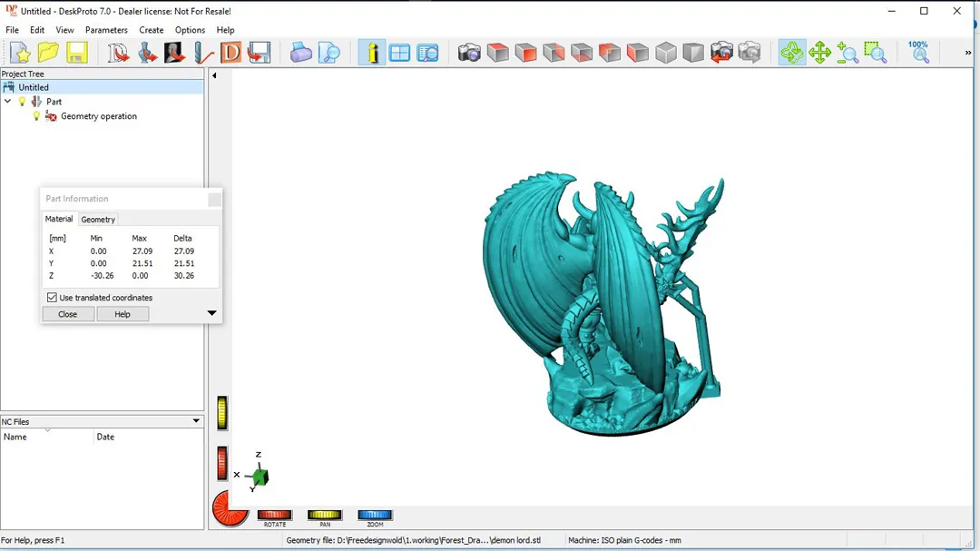
Task: Open the Options menu
Action: (190, 30)
